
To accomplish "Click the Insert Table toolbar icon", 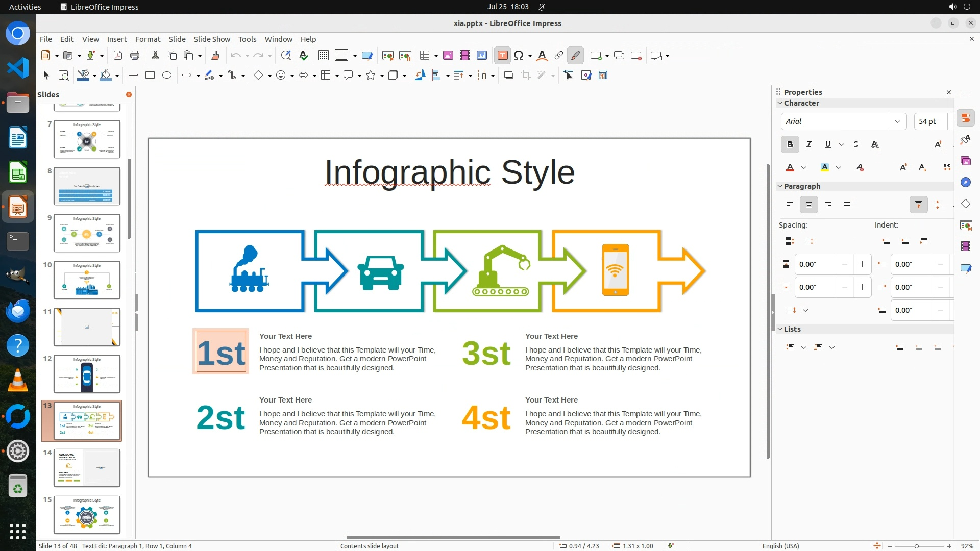I will pos(424,56).
